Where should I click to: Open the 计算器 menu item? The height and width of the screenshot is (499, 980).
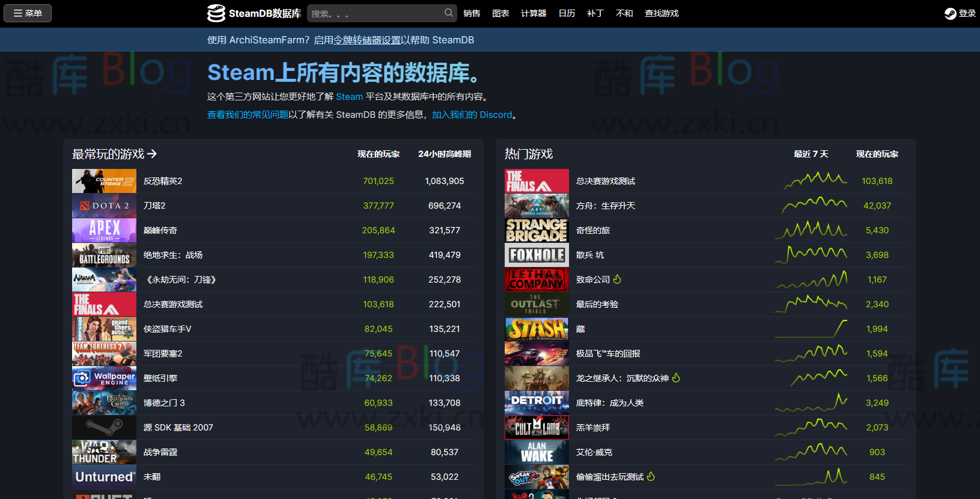(534, 13)
